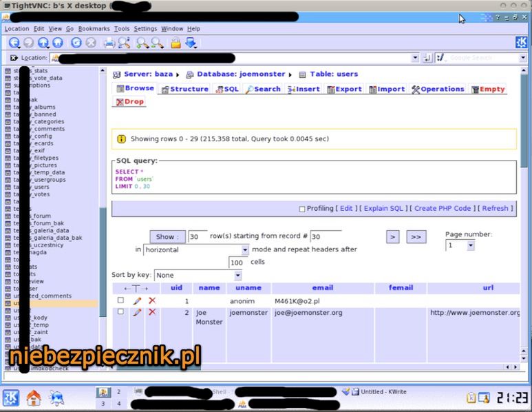Tick the checkbox for the anonim row
532x412 pixels.
coord(120,300)
